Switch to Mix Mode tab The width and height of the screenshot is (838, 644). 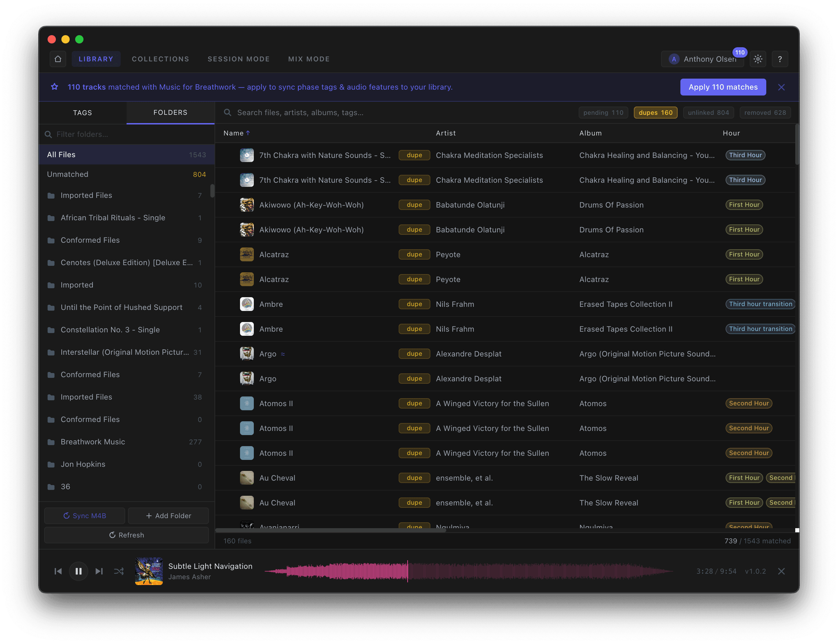309,59
